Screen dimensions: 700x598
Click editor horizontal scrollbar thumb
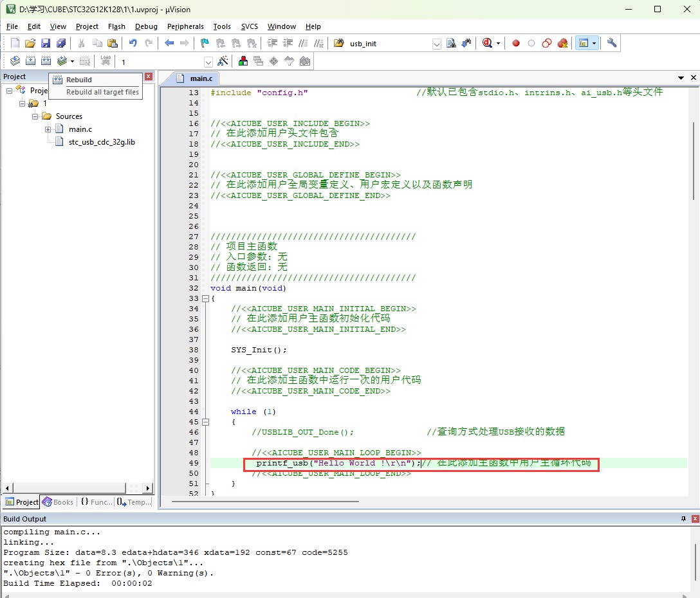(265, 502)
